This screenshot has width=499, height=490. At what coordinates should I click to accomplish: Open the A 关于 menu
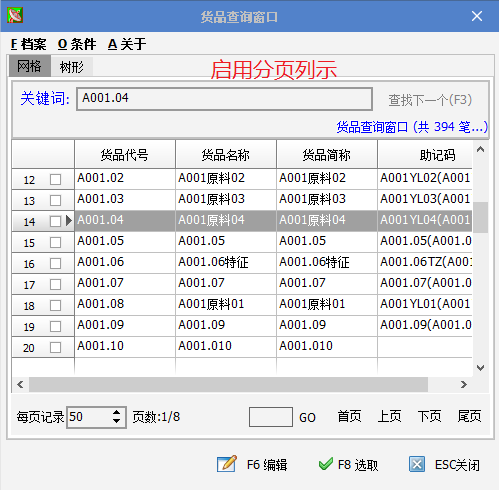[127, 44]
